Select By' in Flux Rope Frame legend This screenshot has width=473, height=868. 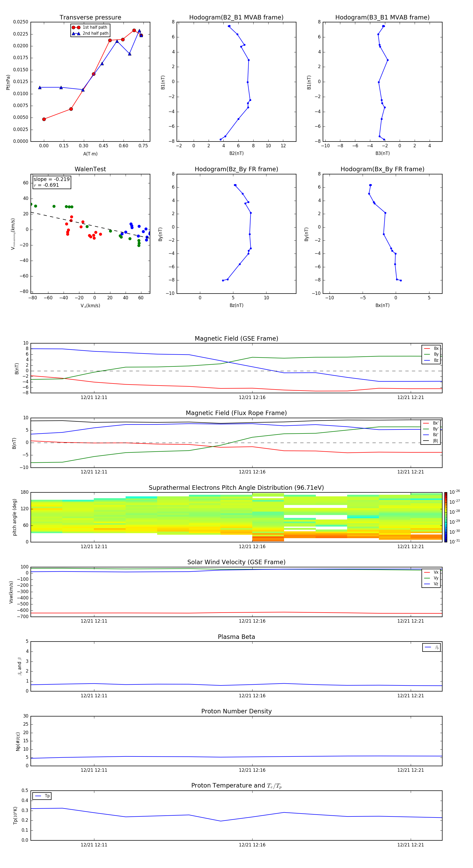(431, 429)
